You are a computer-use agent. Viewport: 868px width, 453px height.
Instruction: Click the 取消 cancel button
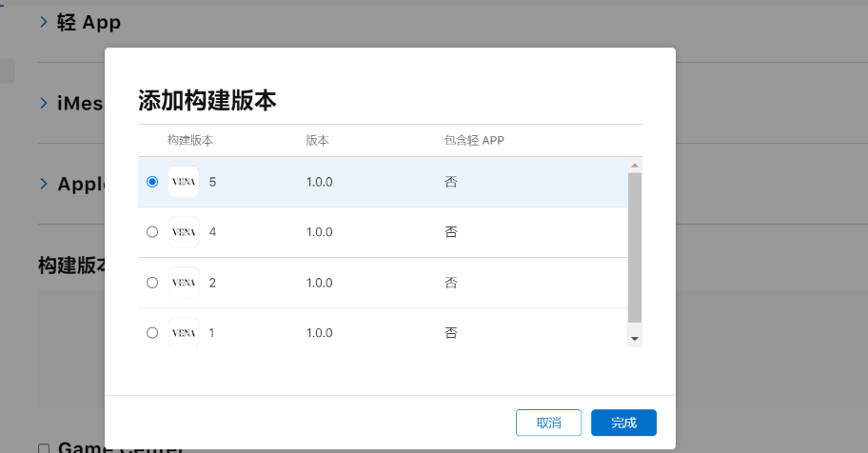548,423
